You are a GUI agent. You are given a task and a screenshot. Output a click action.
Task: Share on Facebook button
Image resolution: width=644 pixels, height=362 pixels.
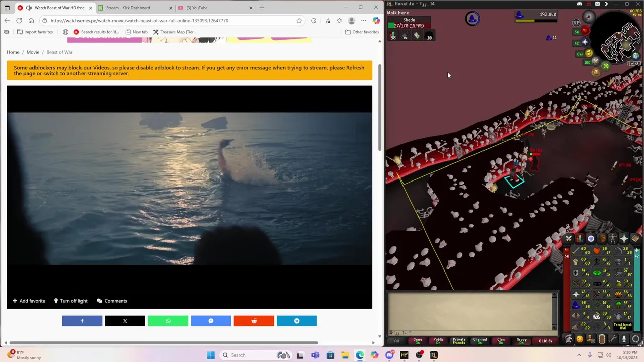pyautogui.click(x=82, y=321)
